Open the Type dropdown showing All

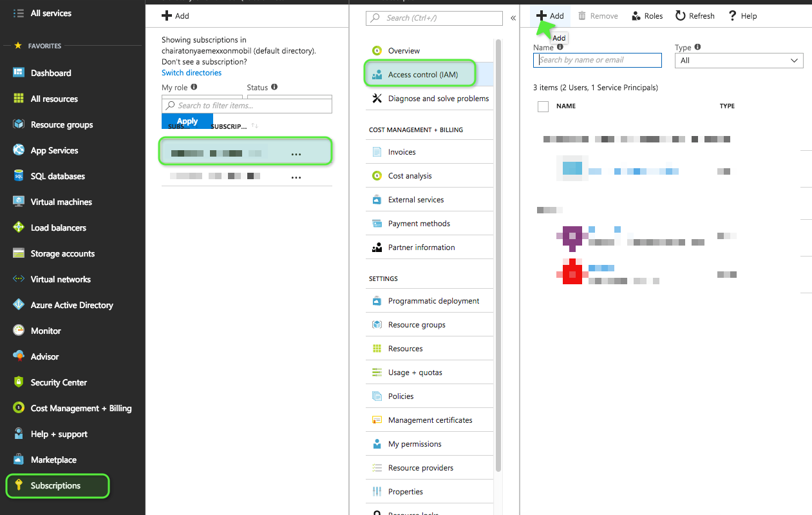pos(739,61)
